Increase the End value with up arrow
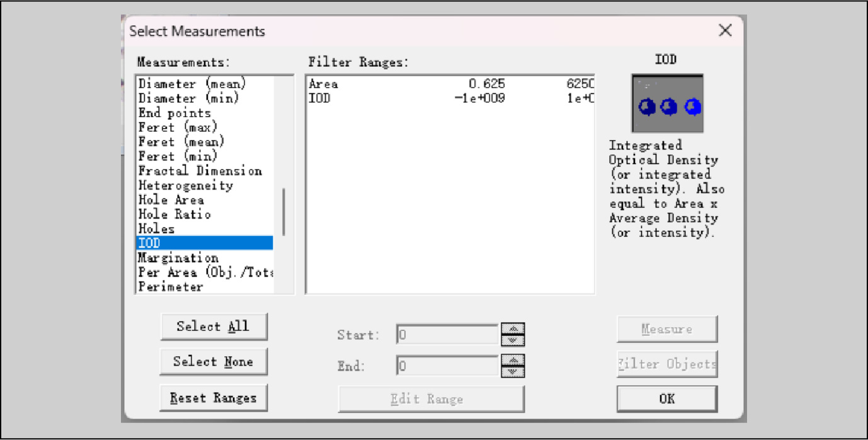 [513, 360]
